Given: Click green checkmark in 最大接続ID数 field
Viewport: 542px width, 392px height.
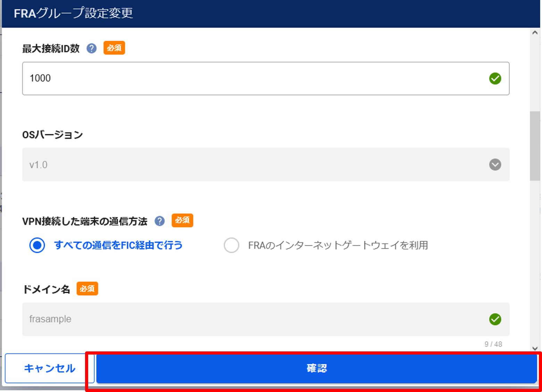Looking at the screenshot, I should [495, 79].
